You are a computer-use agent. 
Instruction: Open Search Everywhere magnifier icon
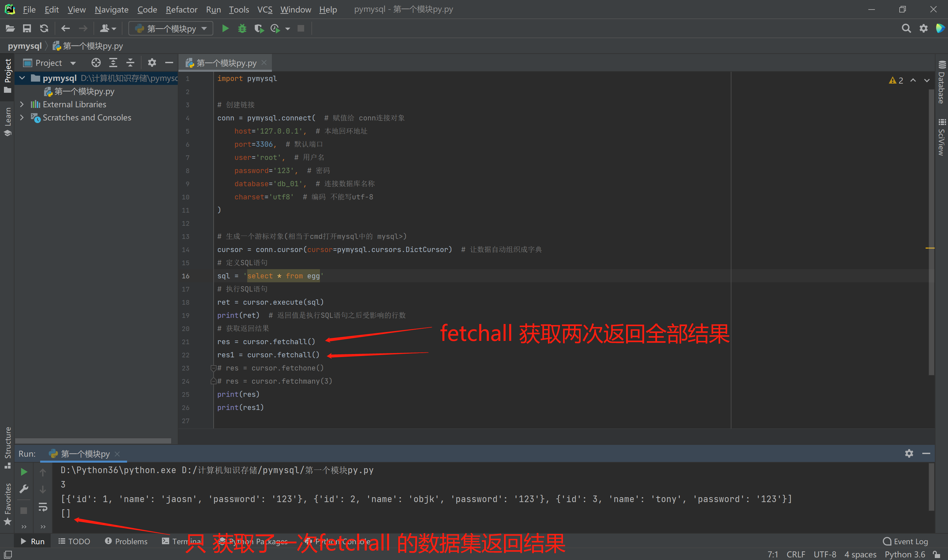(906, 28)
